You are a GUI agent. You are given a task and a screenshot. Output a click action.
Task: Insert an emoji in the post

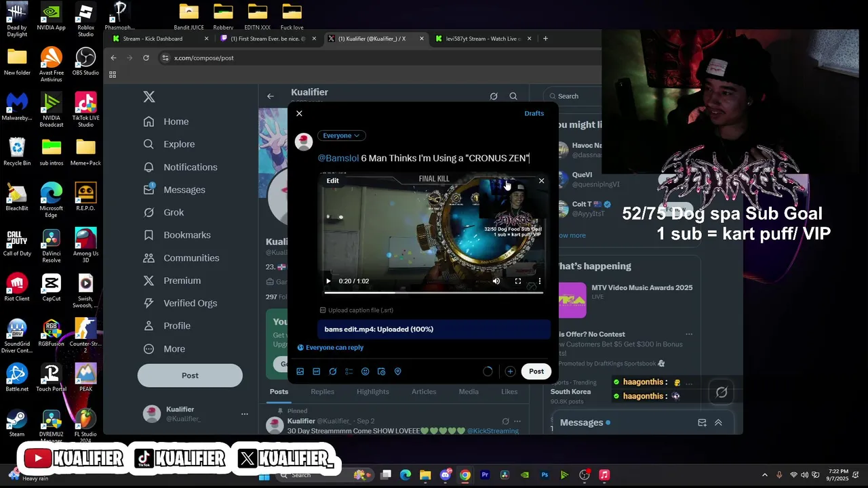coord(366,371)
